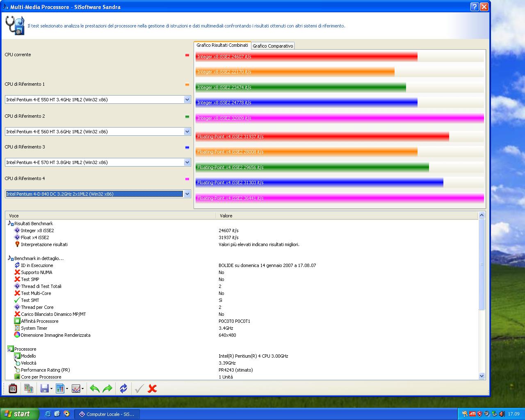The height and width of the screenshot is (420, 525).
Task: Click the magenta Floating-Point 36441 it/s bar
Action: pyautogui.click(x=340, y=198)
